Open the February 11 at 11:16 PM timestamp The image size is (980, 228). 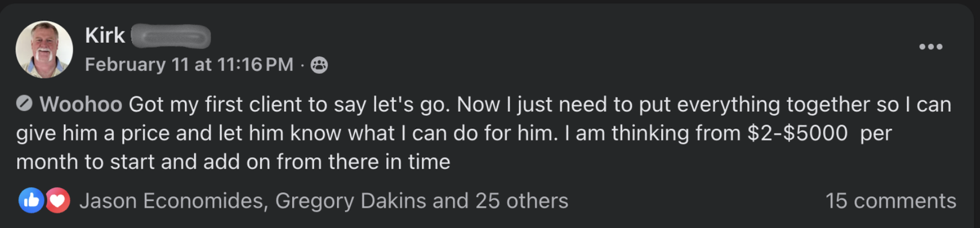(x=189, y=65)
